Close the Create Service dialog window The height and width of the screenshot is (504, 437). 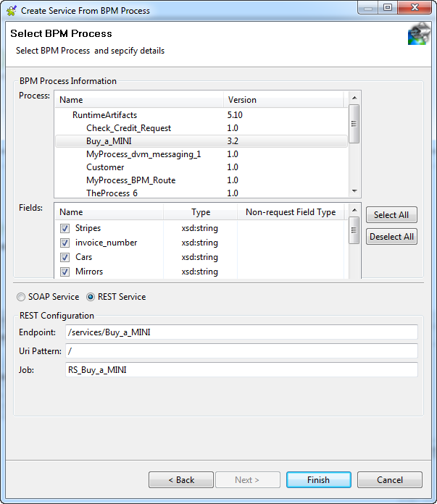click(415, 7)
